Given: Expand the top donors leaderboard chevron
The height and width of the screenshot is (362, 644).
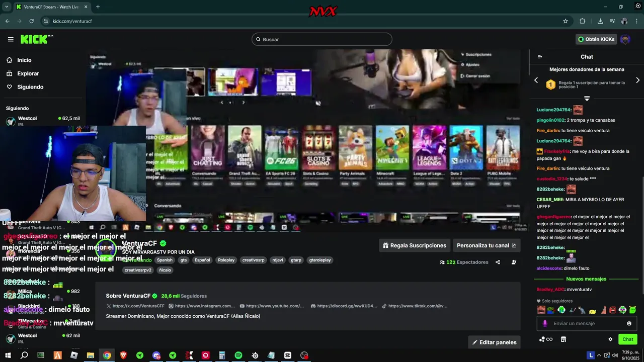Looking at the screenshot, I should [x=587, y=98].
